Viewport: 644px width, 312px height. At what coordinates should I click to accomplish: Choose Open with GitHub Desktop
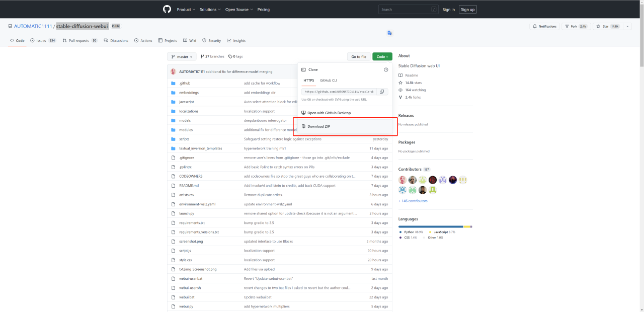click(345, 113)
